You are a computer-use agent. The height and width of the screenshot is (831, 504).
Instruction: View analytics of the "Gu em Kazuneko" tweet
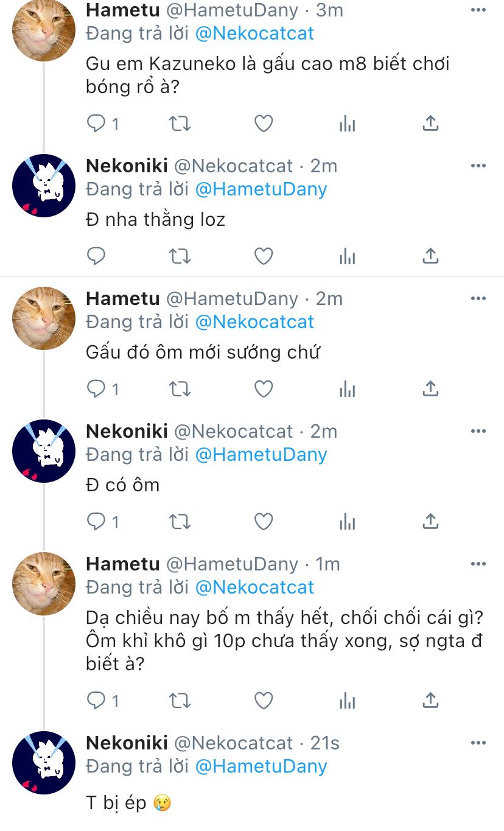coord(347,124)
